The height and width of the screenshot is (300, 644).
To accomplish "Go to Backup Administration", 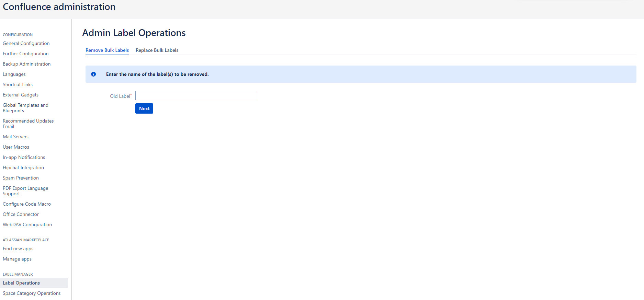I will [x=27, y=64].
